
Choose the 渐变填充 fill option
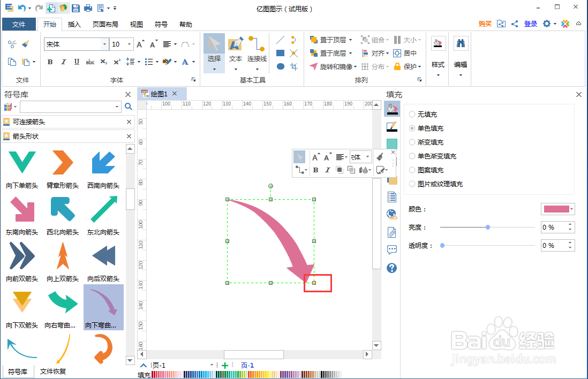point(412,142)
